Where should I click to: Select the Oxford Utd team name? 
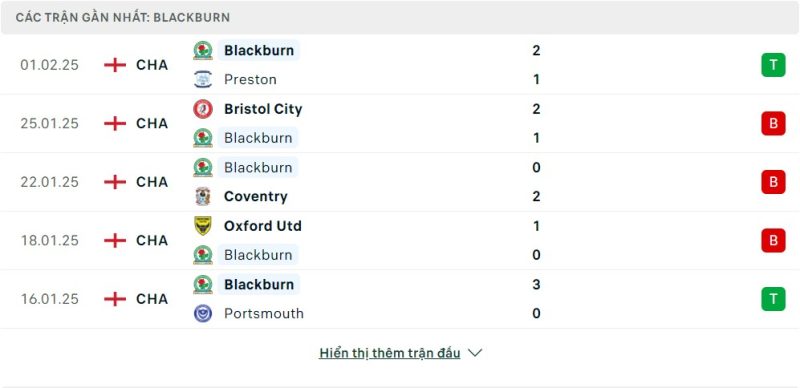[263, 226]
